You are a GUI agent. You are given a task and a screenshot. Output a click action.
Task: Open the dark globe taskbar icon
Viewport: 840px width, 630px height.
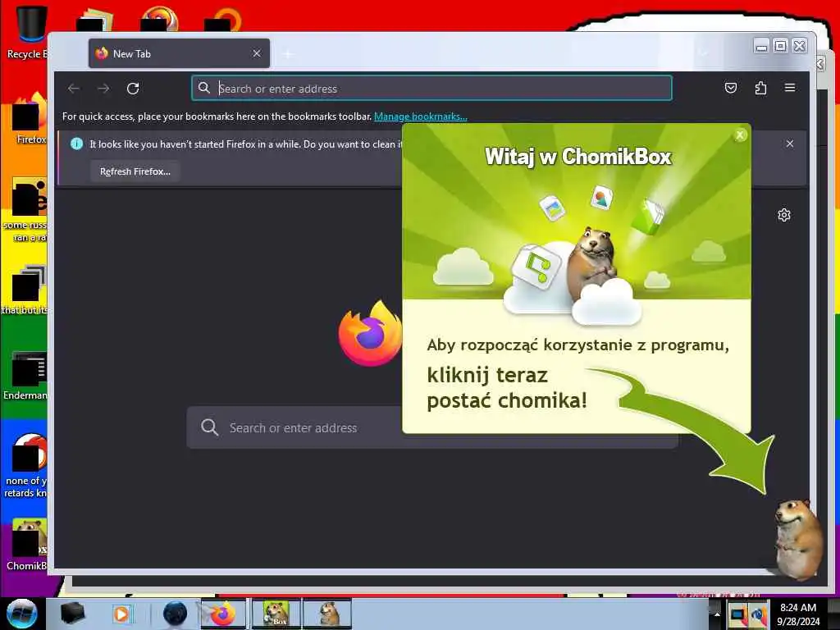[175, 614]
